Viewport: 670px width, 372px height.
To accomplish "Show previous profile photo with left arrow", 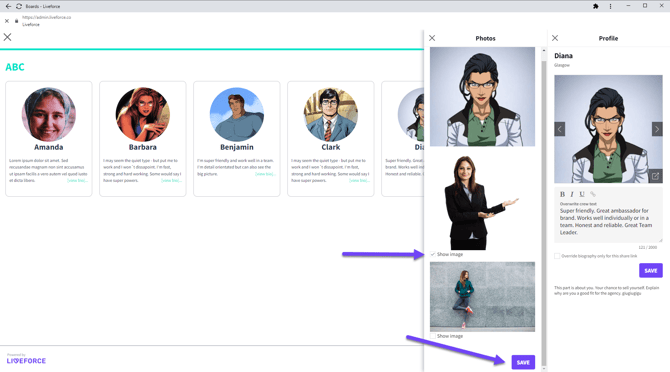I will 560,129.
